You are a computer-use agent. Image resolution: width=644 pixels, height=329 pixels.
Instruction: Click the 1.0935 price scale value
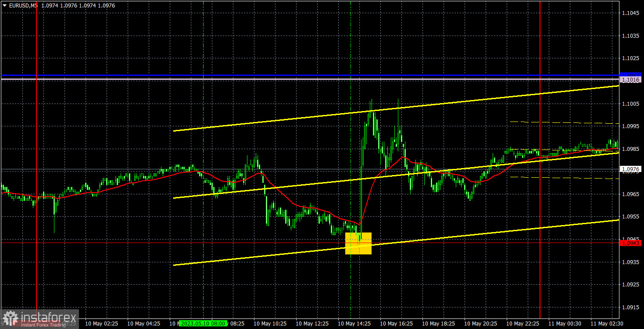630,262
